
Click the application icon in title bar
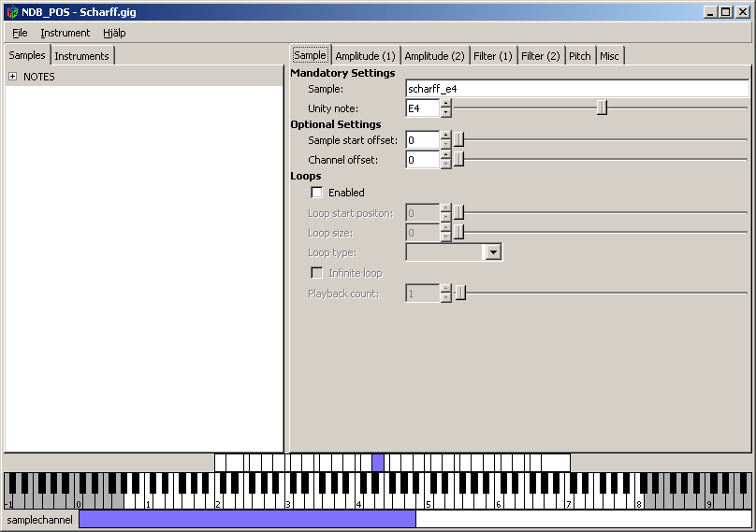tap(12, 12)
